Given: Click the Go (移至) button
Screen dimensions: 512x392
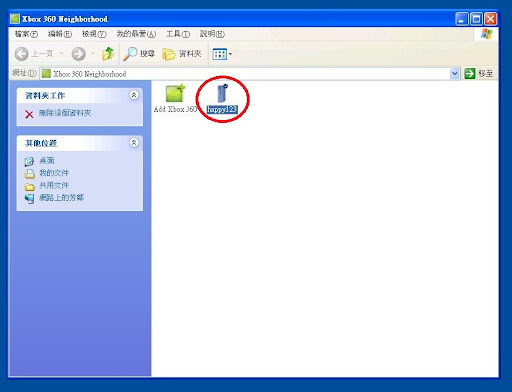Looking at the screenshot, I should pos(478,73).
